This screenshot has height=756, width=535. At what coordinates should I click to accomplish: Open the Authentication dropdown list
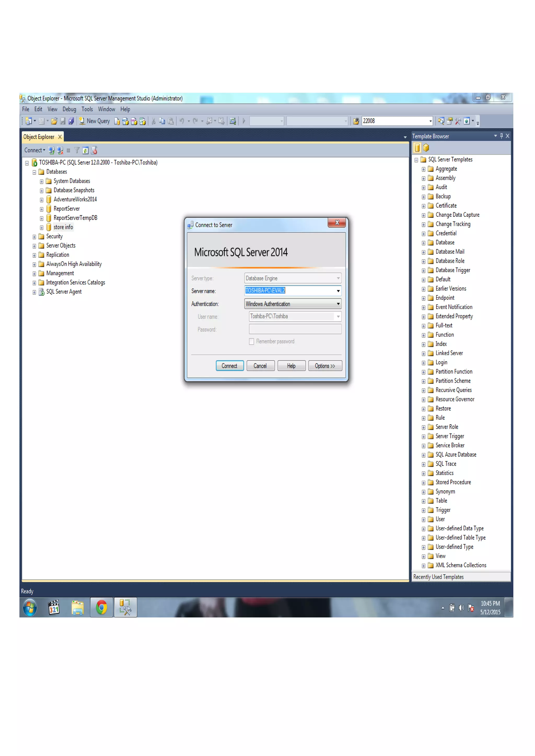click(338, 304)
